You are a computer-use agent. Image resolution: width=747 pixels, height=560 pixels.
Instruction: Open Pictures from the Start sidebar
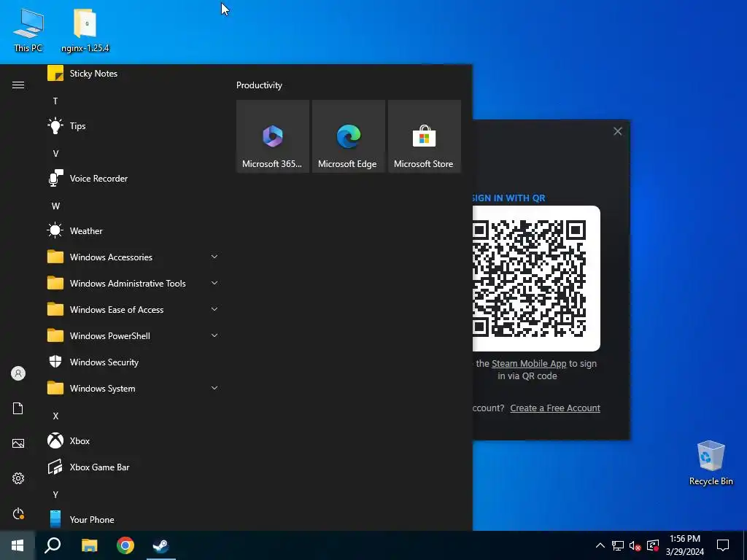click(x=18, y=443)
